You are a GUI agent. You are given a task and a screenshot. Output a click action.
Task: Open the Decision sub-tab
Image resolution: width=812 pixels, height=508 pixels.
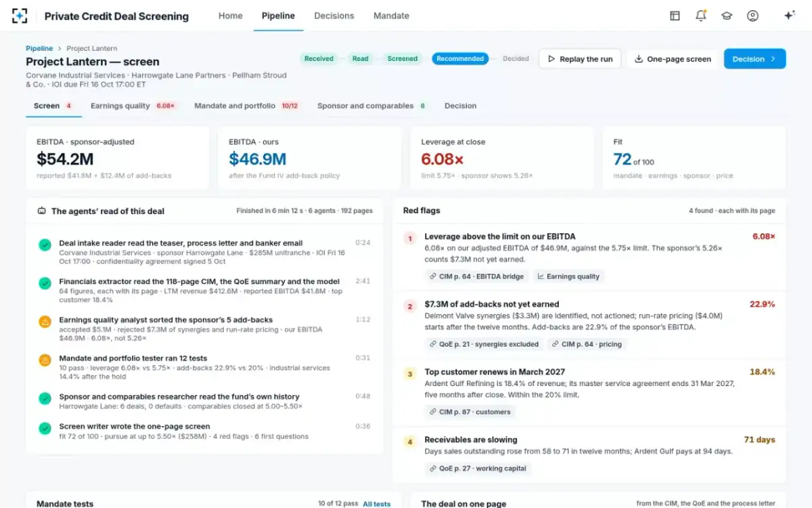pyautogui.click(x=460, y=106)
